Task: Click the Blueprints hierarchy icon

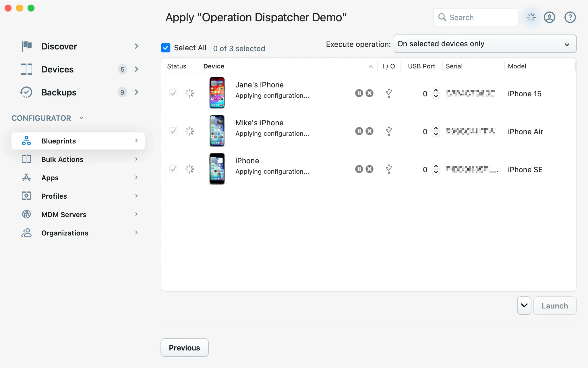Action: click(26, 141)
